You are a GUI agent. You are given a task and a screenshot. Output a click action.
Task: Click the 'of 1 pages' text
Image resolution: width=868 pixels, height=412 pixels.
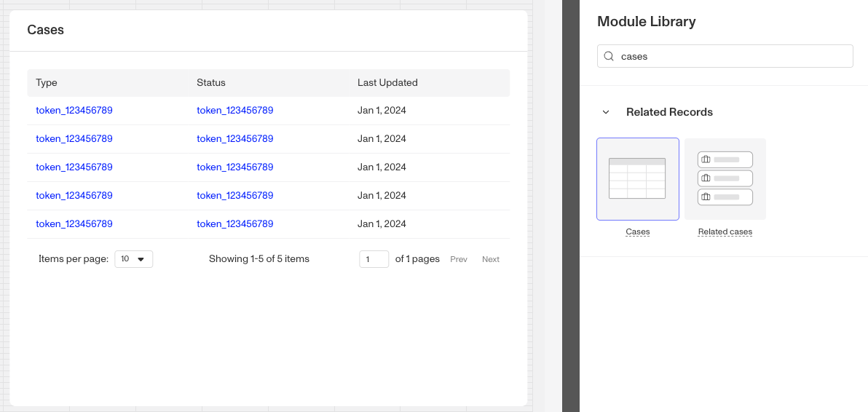417,259
